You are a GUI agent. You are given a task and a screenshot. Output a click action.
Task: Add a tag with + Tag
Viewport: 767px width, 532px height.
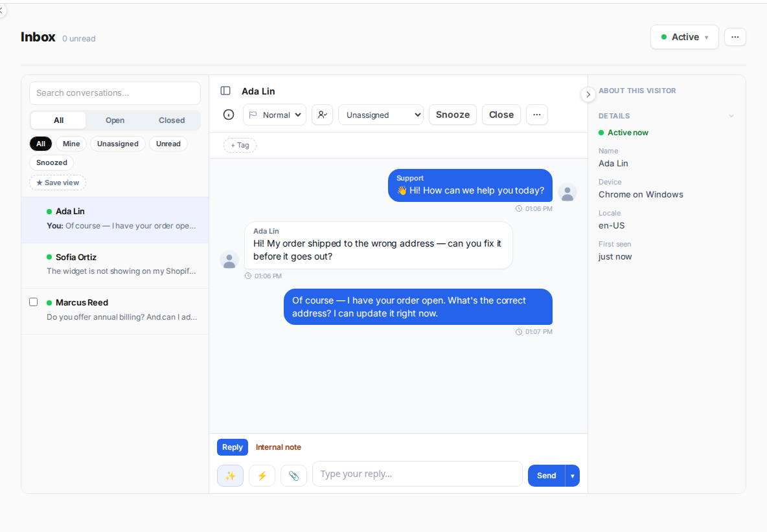pyautogui.click(x=240, y=145)
